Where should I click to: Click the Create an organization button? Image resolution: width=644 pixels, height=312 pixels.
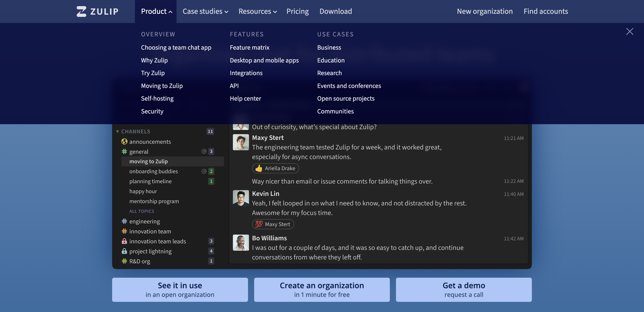coord(321,290)
